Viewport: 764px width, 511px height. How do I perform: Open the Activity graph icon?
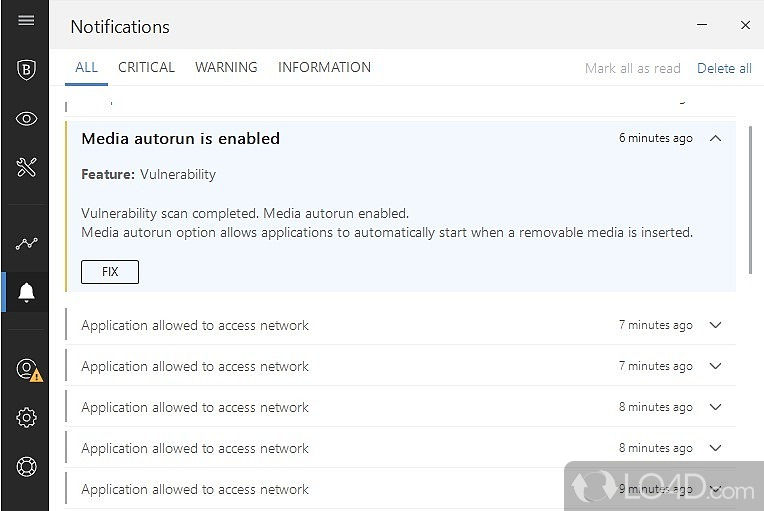(x=26, y=243)
